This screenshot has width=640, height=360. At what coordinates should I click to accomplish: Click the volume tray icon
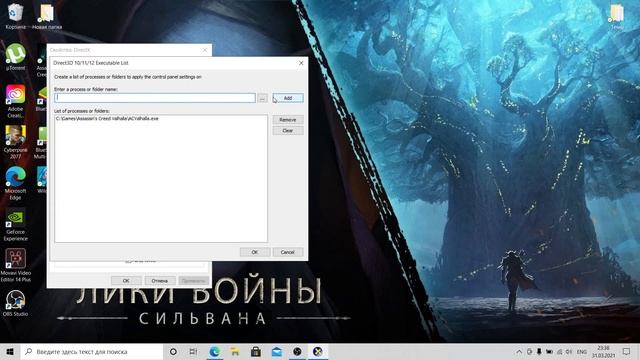point(569,351)
